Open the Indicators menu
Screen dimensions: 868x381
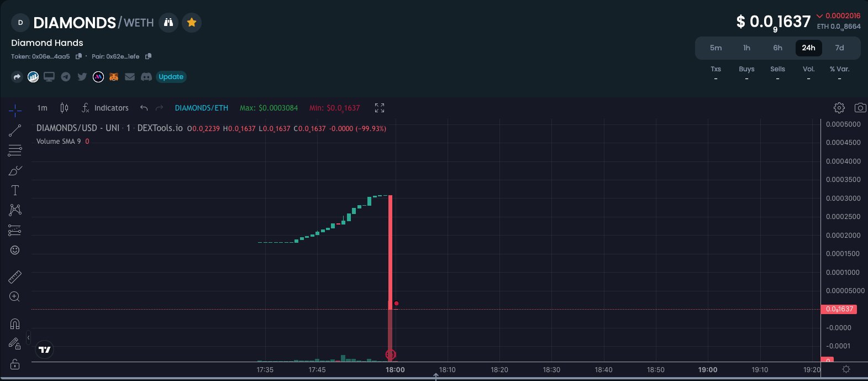[105, 108]
